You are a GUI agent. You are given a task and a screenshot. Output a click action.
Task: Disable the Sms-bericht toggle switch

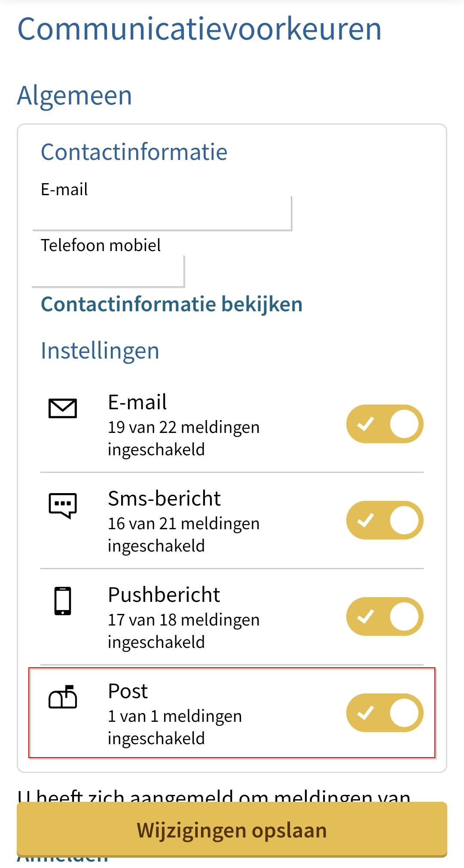pyautogui.click(x=385, y=520)
